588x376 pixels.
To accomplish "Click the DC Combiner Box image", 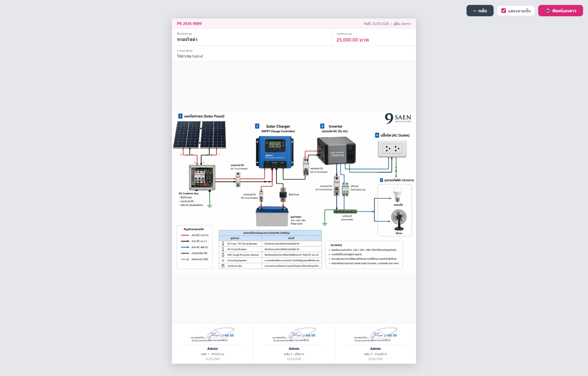I will pos(202,177).
